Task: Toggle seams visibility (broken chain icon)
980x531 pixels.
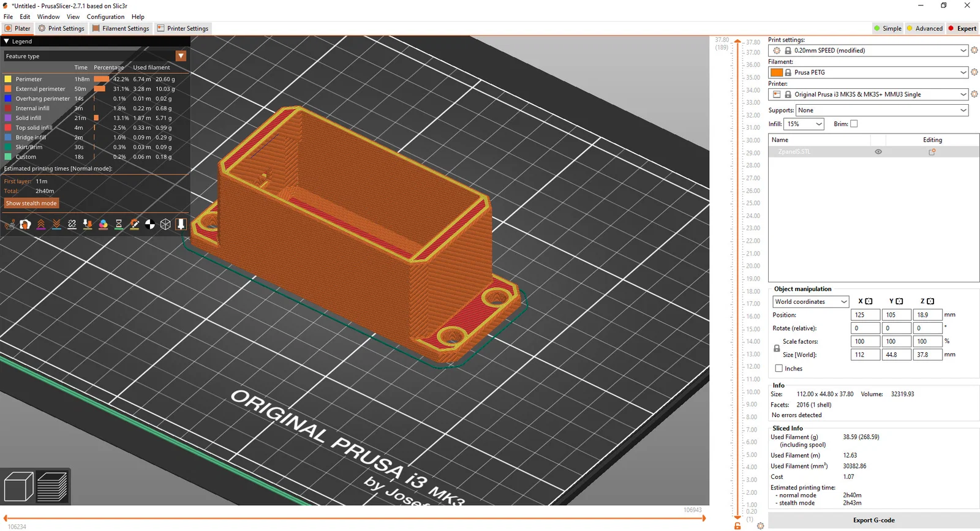Action: (x=72, y=224)
